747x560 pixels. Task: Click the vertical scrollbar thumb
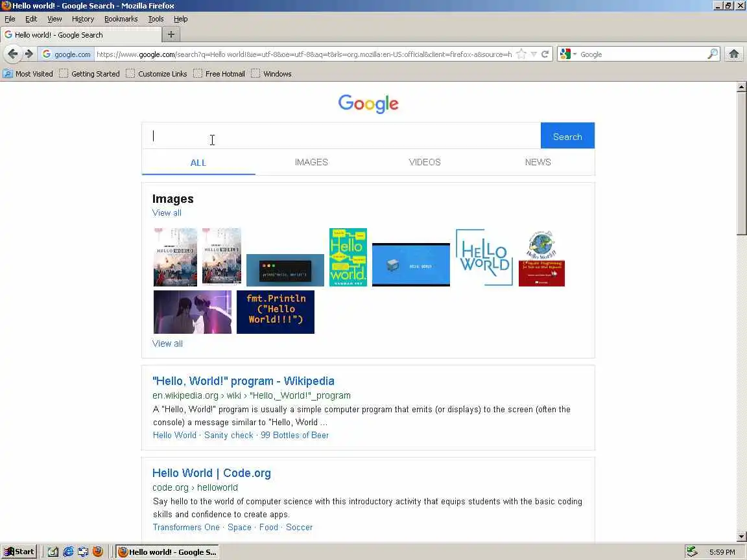point(741,163)
